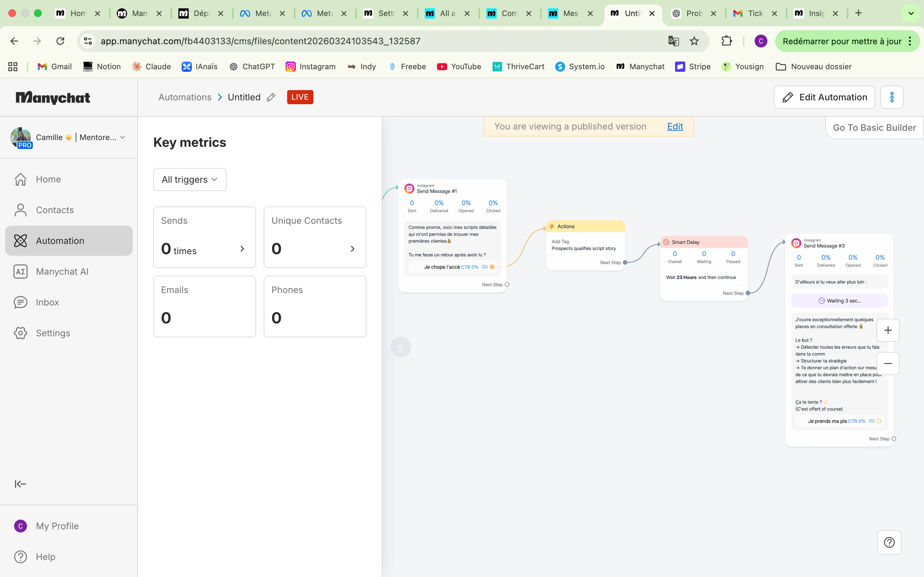This screenshot has height=577, width=924.
Task: Bookmark this page with the star icon
Action: pos(694,41)
